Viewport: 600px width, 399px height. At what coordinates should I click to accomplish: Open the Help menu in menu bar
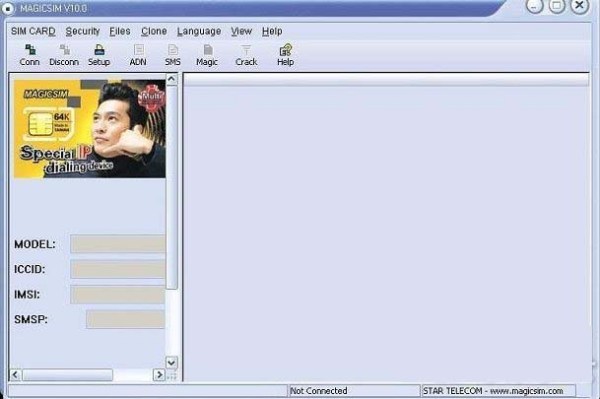(272, 31)
